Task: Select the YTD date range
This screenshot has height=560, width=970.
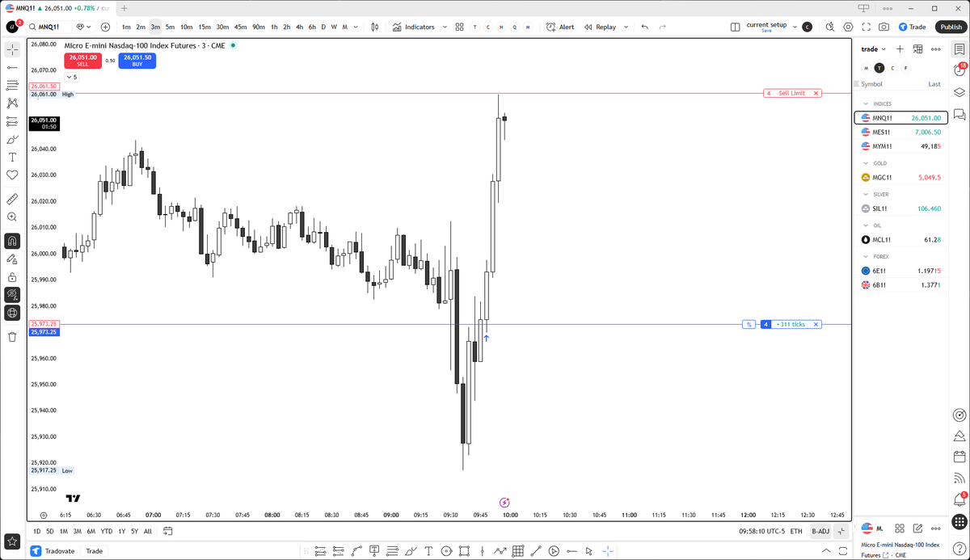Action: 106,531
